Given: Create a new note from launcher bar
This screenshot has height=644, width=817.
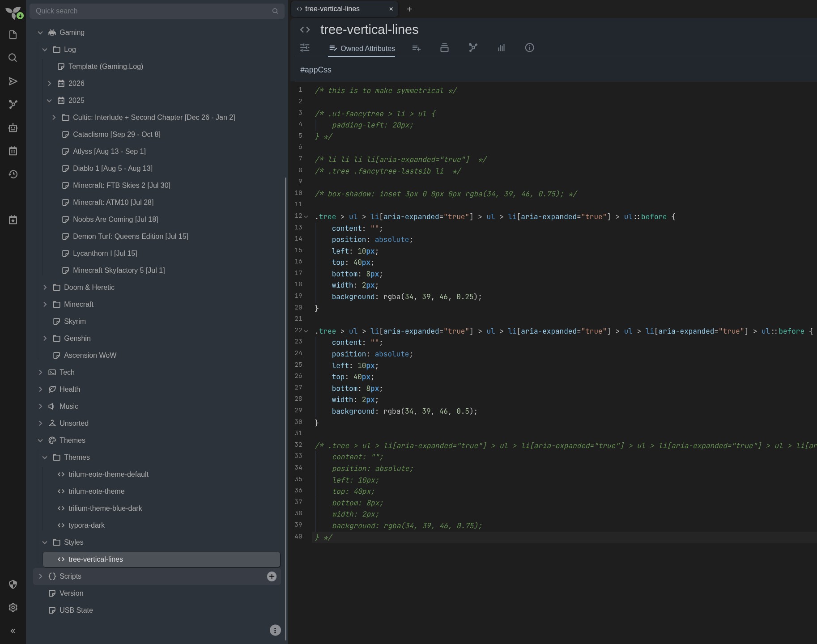Looking at the screenshot, I should [x=13, y=35].
